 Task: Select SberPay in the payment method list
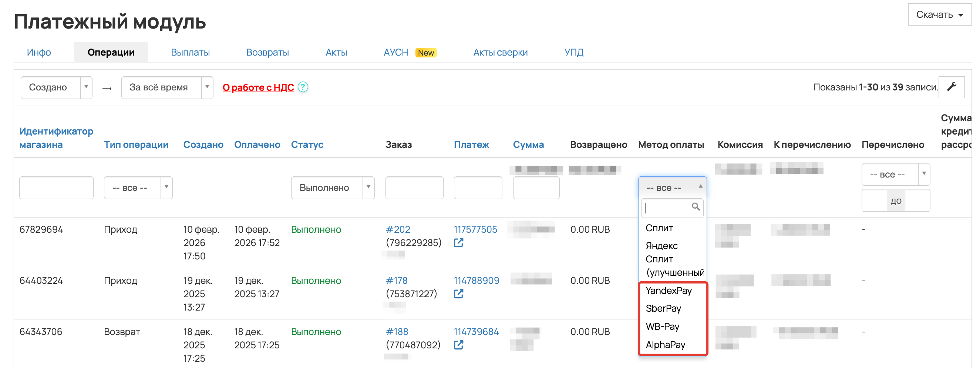[x=663, y=309]
